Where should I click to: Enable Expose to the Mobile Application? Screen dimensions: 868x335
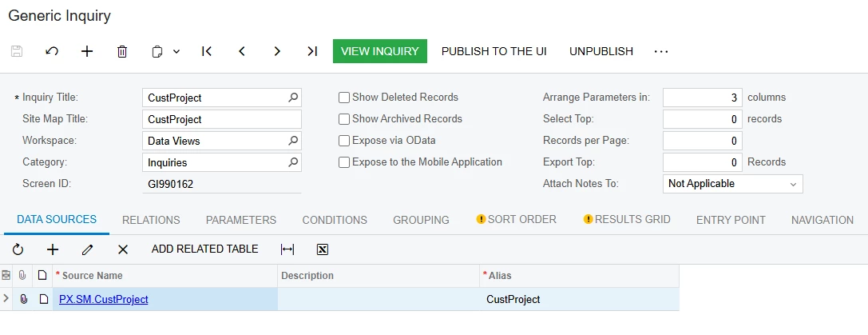point(344,162)
